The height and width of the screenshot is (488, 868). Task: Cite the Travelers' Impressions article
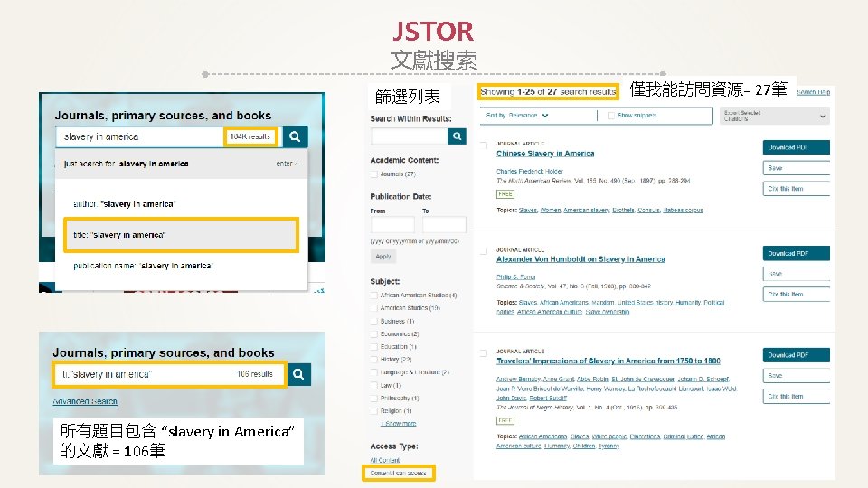coord(796,396)
